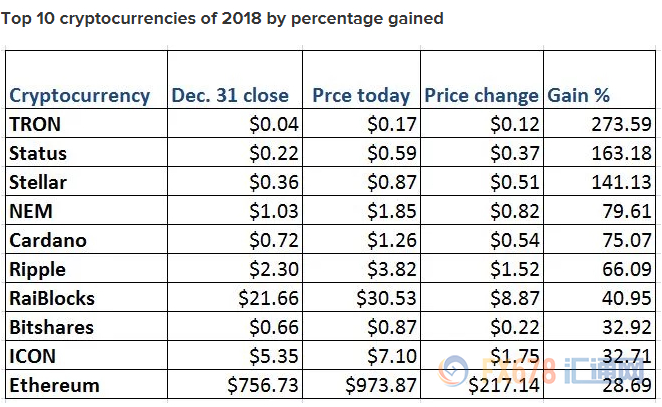Select the Status cryptocurrency cell
The width and height of the screenshot is (662, 407).
coord(36,154)
